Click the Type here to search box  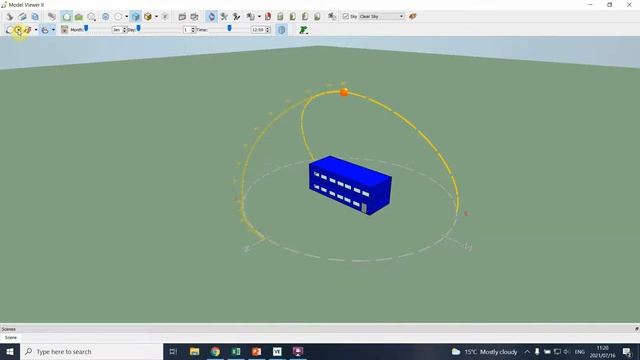91,351
